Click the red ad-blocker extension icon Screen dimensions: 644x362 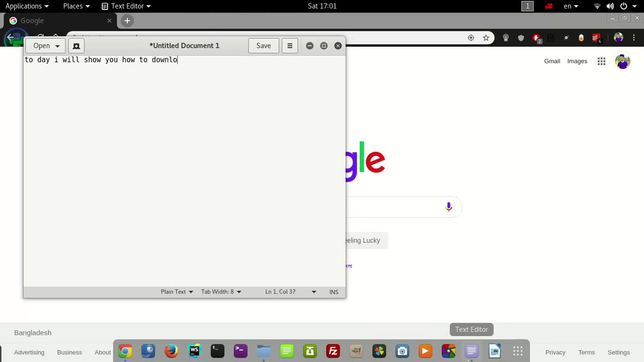[536, 38]
